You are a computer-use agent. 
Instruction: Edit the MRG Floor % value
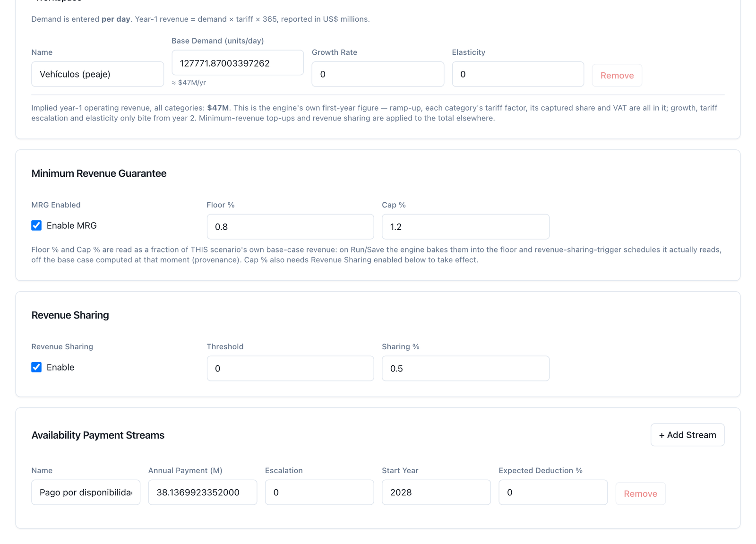tap(290, 227)
